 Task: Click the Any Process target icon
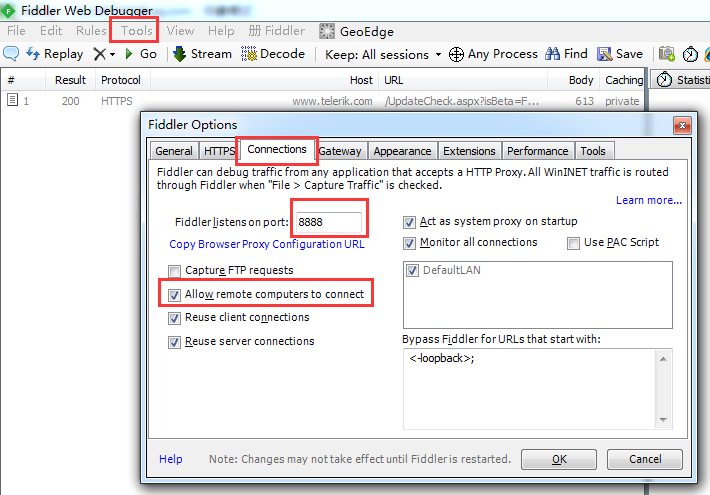coord(456,54)
